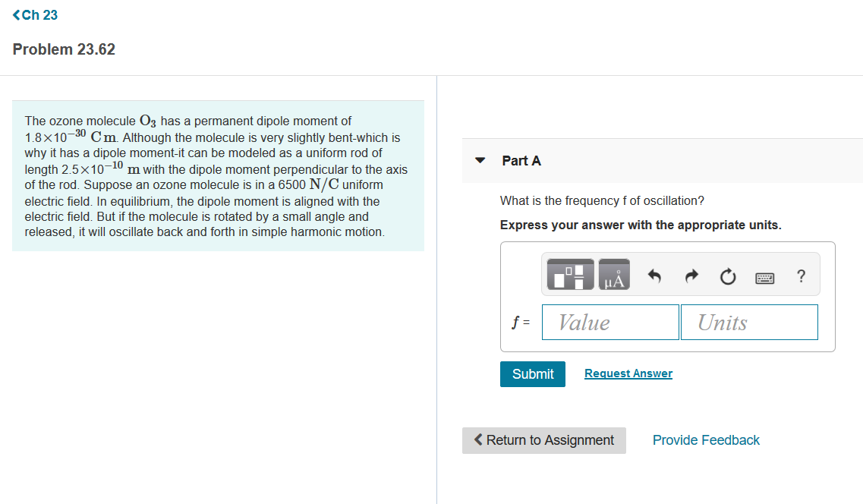Reset the answer with the reset icon

pyautogui.click(x=727, y=277)
